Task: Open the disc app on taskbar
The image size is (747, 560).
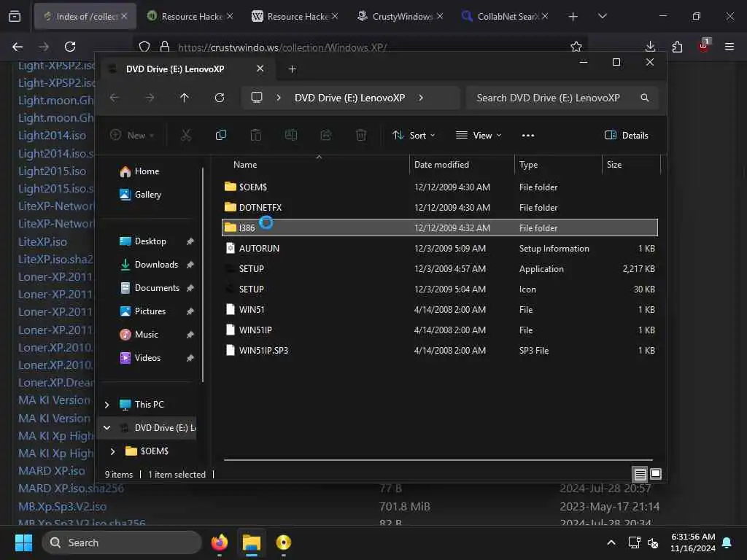Action: tap(284, 542)
